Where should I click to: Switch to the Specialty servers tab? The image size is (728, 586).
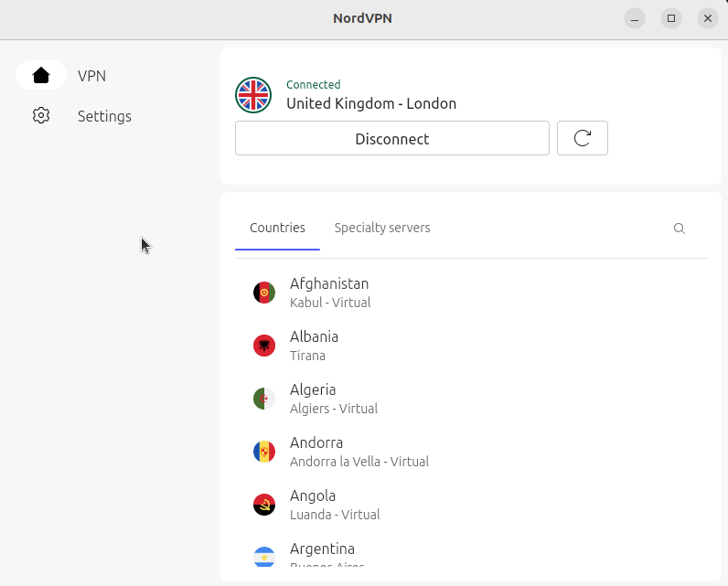click(382, 228)
